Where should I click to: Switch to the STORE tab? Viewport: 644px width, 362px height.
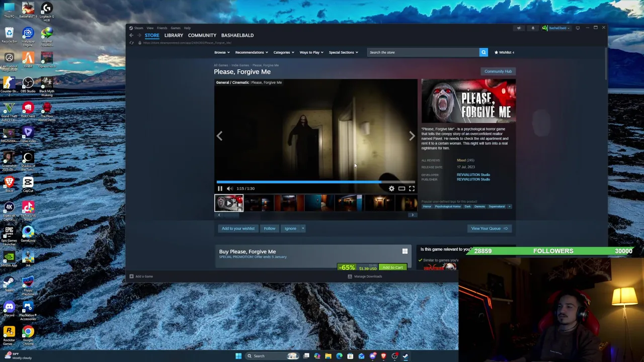[x=152, y=35]
